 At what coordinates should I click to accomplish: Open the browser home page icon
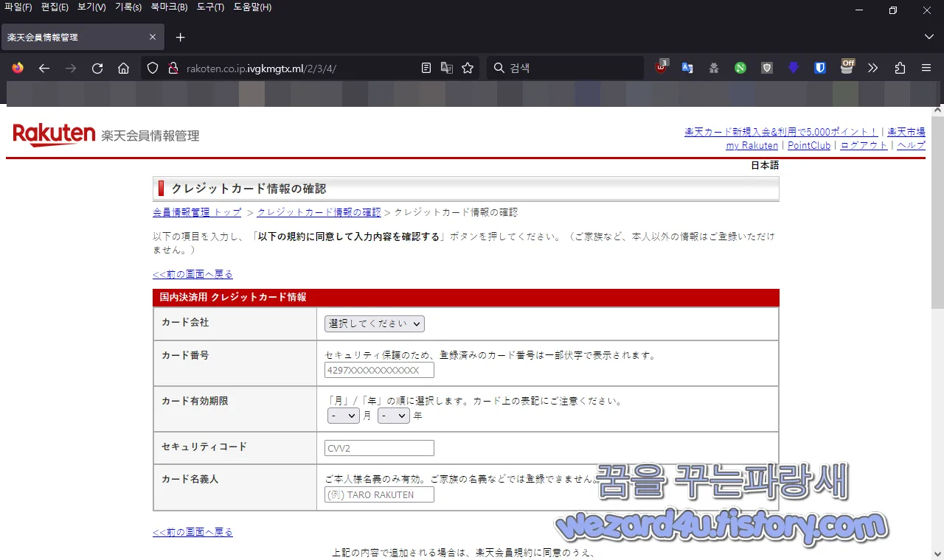coord(124,68)
